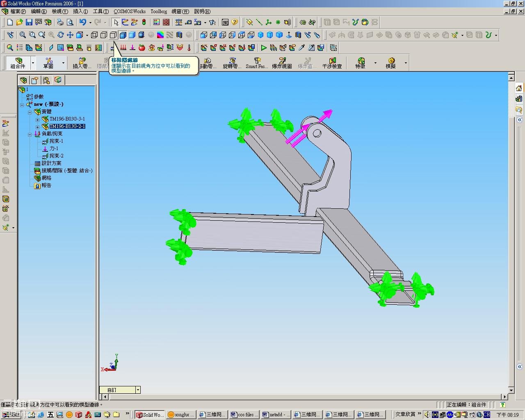
Task: Open Print Preview from the standard toolbar
Action: click(x=70, y=22)
